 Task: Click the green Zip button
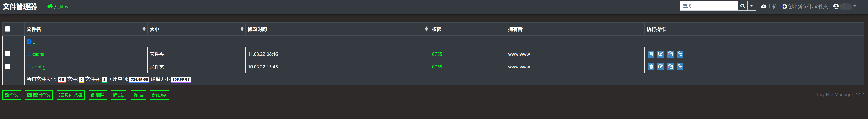click(119, 95)
